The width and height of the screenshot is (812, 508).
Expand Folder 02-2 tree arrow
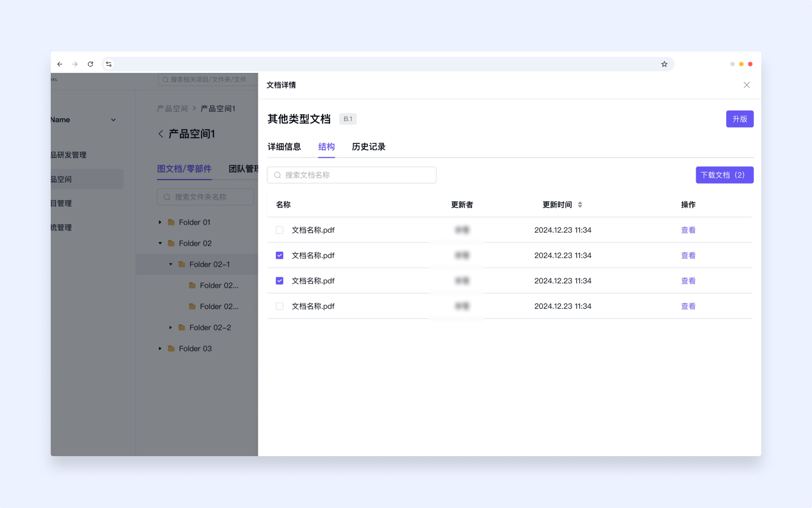[171, 327]
